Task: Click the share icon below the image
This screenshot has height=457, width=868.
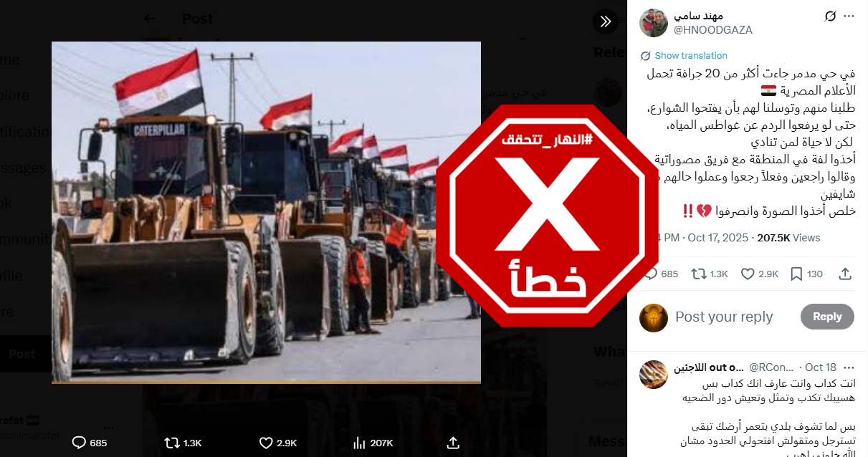Action: click(x=453, y=443)
